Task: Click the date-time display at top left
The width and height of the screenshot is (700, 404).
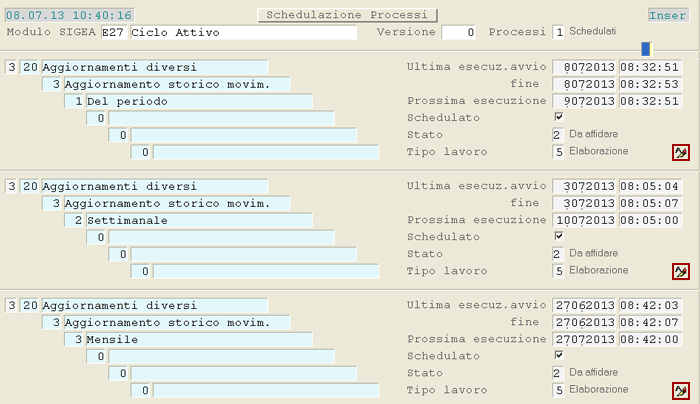Action: (x=69, y=16)
